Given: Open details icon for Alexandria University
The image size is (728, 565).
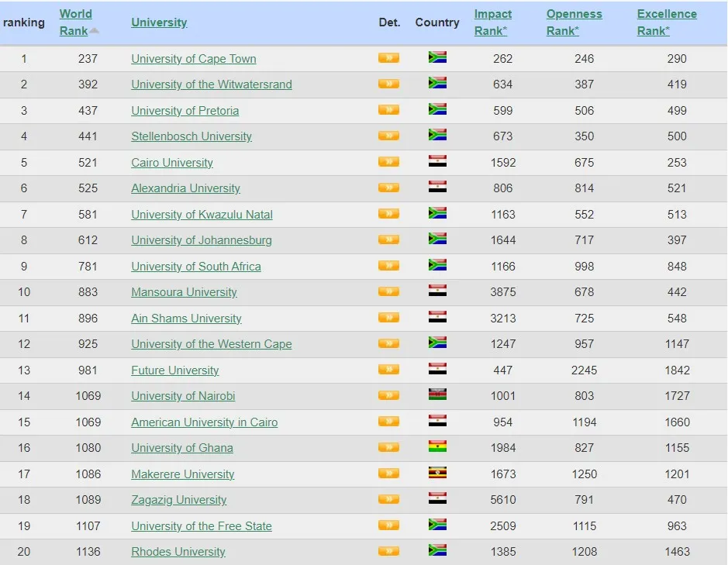Looking at the screenshot, I should [388, 188].
